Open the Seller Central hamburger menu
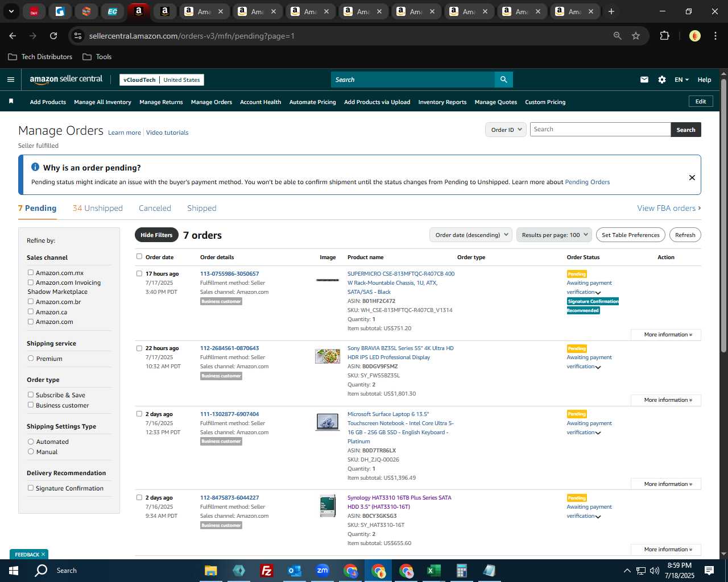The image size is (728, 582). (x=10, y=80)
